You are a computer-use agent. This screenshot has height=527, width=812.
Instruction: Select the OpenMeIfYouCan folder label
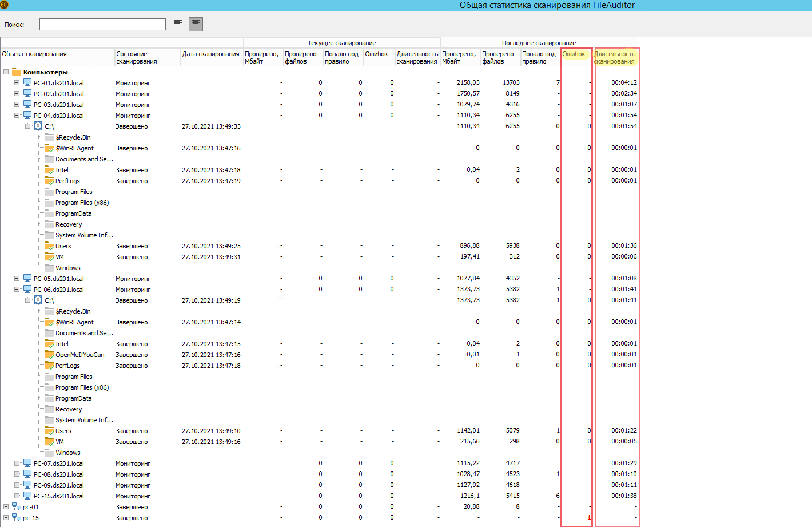coord(80,355)
